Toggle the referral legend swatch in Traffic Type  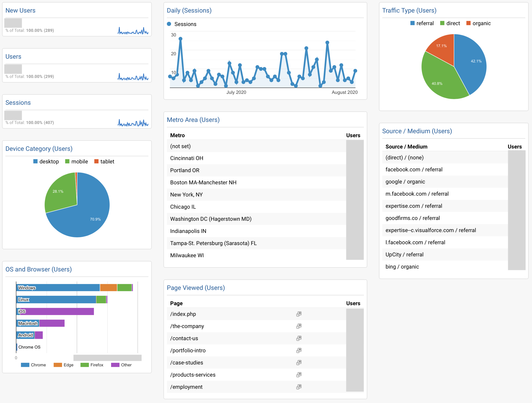(x=412, y=23)
